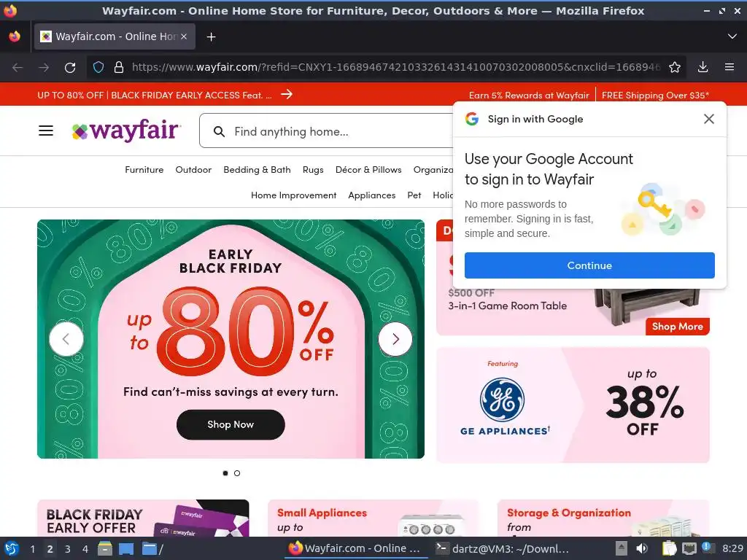Open the Firefox View icon

(x=15, y=36)
